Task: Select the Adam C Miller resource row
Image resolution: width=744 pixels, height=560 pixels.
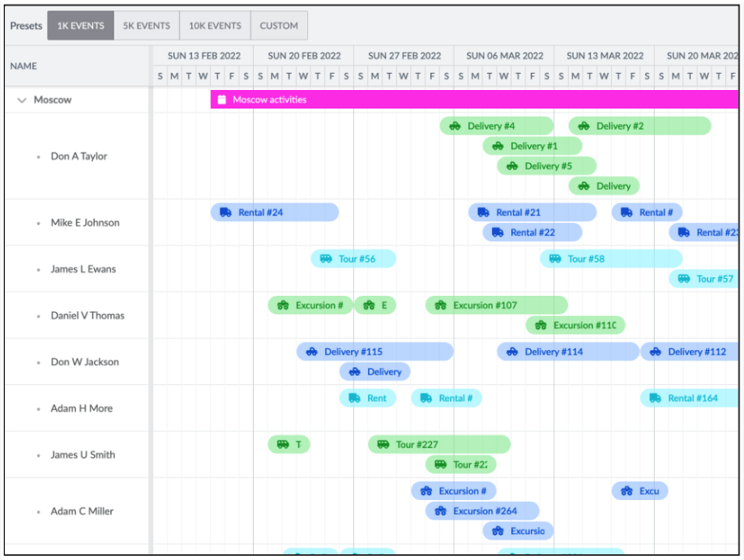Action: coord(82,511)
